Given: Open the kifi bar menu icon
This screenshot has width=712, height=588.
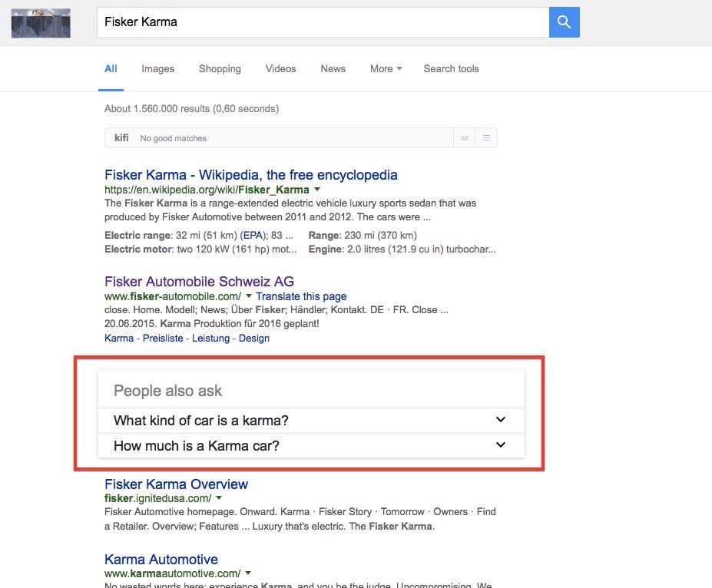Looking at the screenshot, I should pos(486,138).
